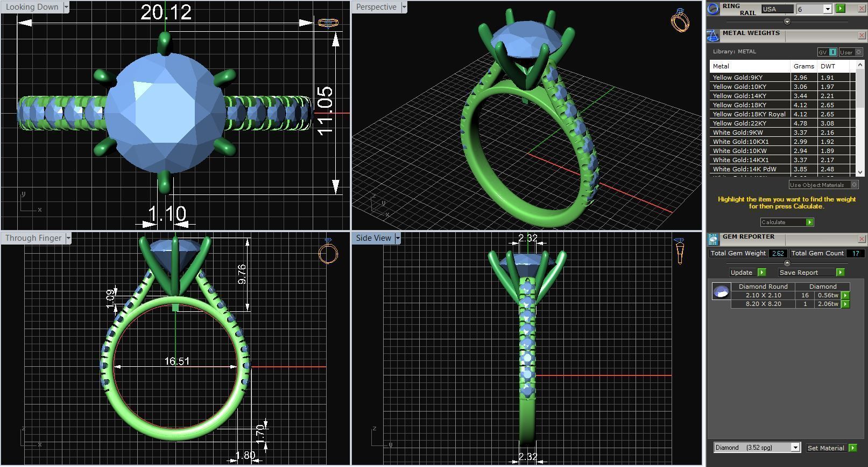Click the green arrow next to Update
This screenshot has width=868, height=467.
[761, 272]
